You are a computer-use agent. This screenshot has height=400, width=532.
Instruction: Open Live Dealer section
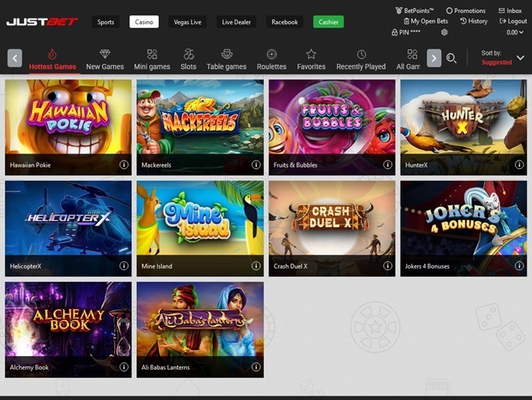point(236,22)
